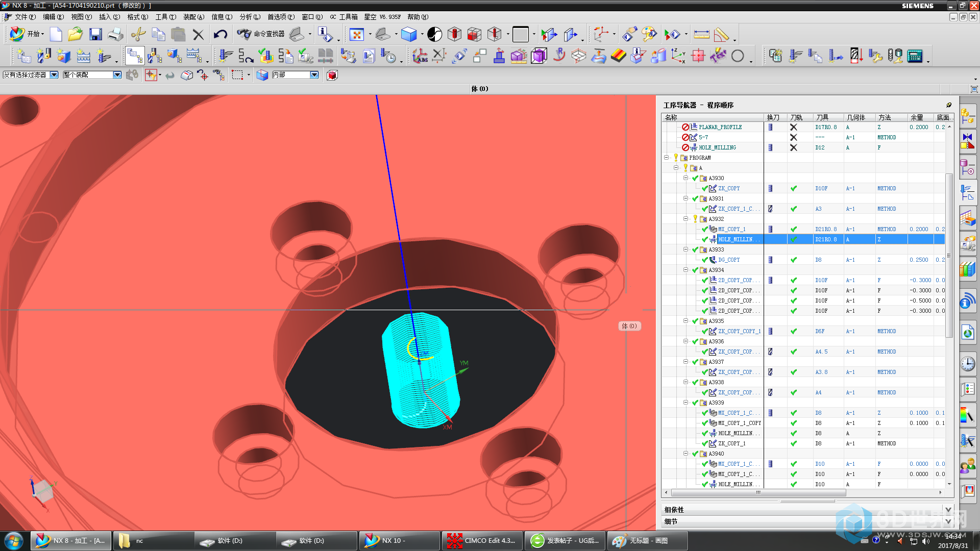This screenshot has width=980, height=551.
Task: Click the red cube icon after 内部 dropdown
Action: 332,75
